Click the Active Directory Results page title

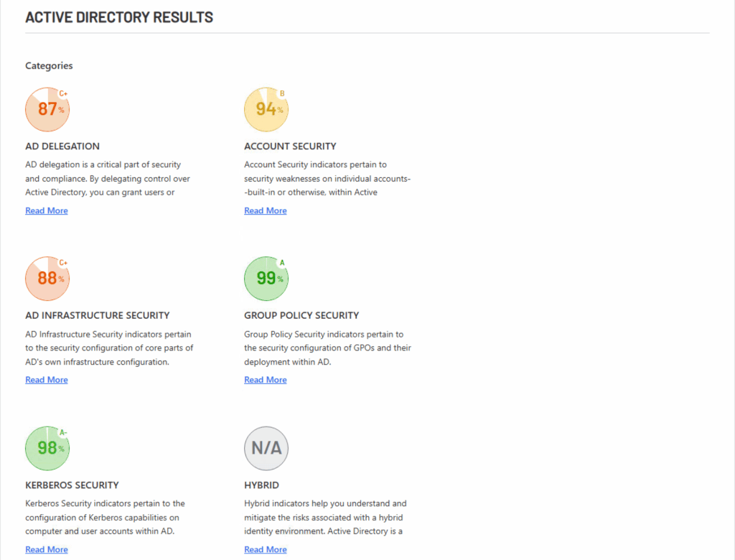click(119, 17)
